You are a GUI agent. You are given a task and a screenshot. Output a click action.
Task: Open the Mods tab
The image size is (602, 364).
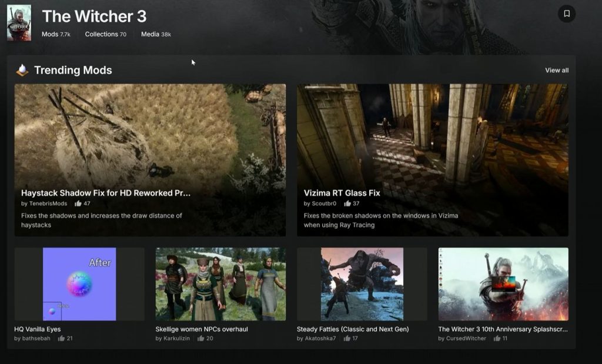(x=56, y=34)
